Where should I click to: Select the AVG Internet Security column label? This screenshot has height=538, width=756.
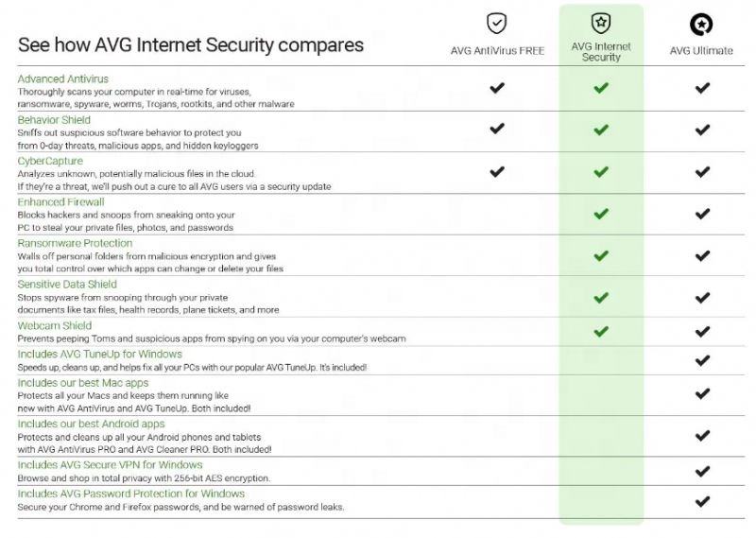[x=601, y=52]
